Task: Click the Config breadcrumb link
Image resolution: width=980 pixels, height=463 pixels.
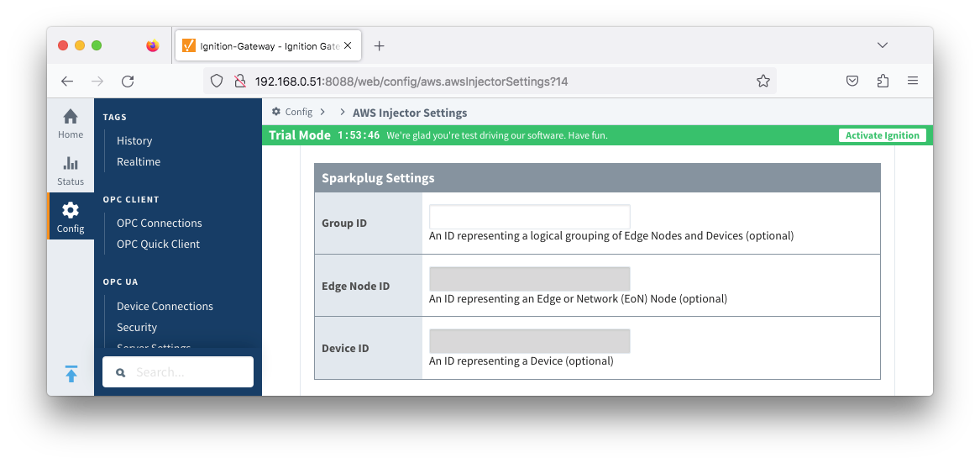Action: click(298, 112)
